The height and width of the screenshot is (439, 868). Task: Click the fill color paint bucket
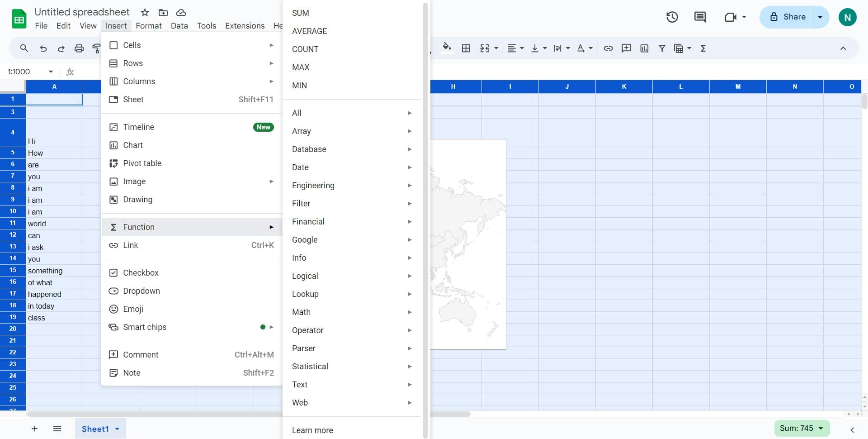(x=447, y=48)
